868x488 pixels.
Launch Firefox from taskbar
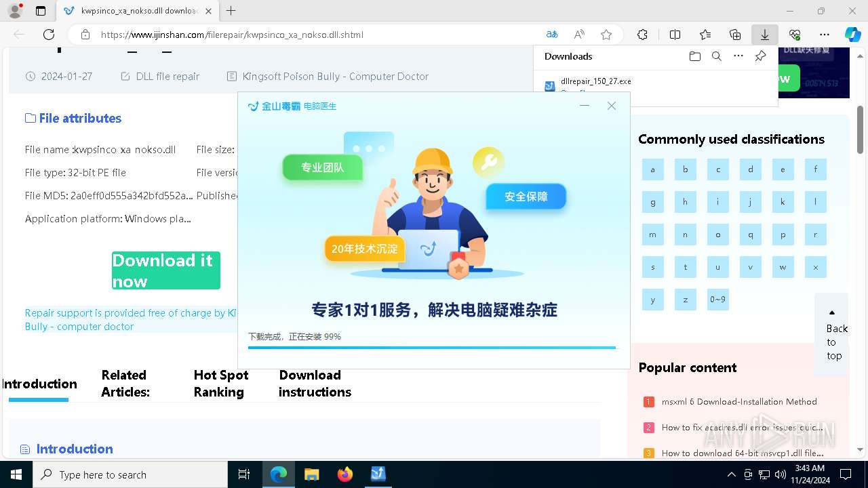coord(345,474)
